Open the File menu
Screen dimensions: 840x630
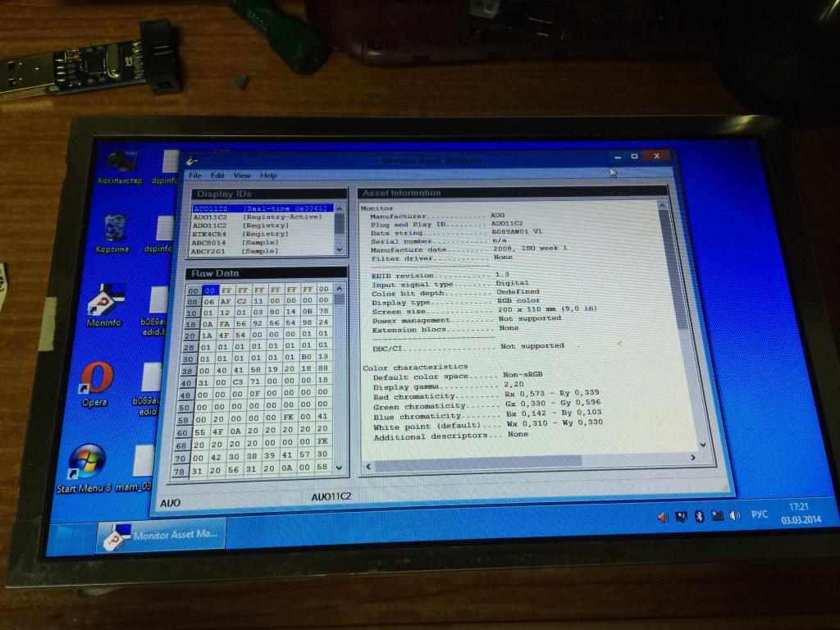tap(195, 176)
